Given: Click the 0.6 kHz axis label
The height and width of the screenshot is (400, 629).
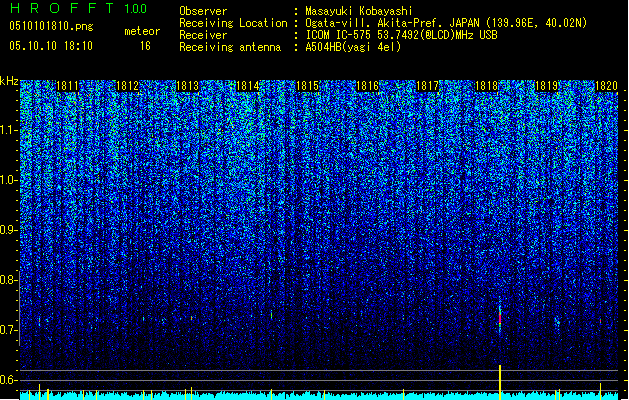Looking at the screenshot, I should 8,380.
